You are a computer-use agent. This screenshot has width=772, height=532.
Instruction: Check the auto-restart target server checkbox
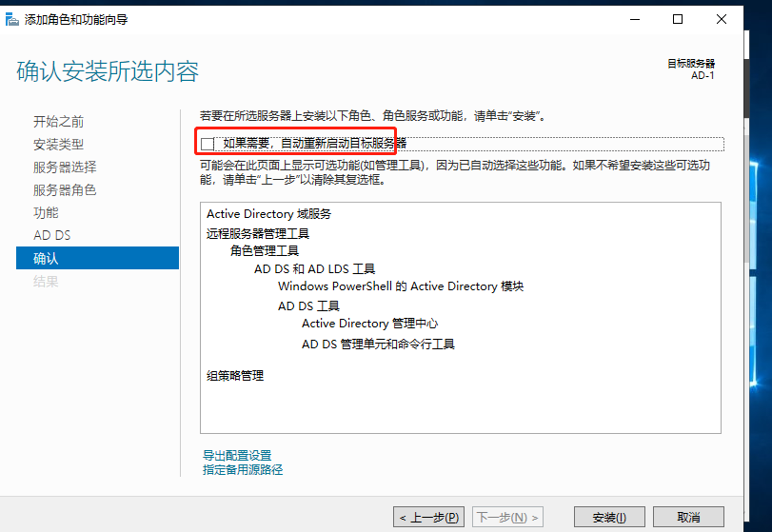point(208,144)
